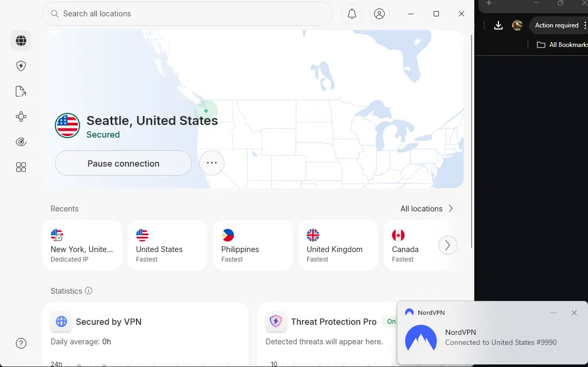Click Daily average: 0h text

click(81, 342)
